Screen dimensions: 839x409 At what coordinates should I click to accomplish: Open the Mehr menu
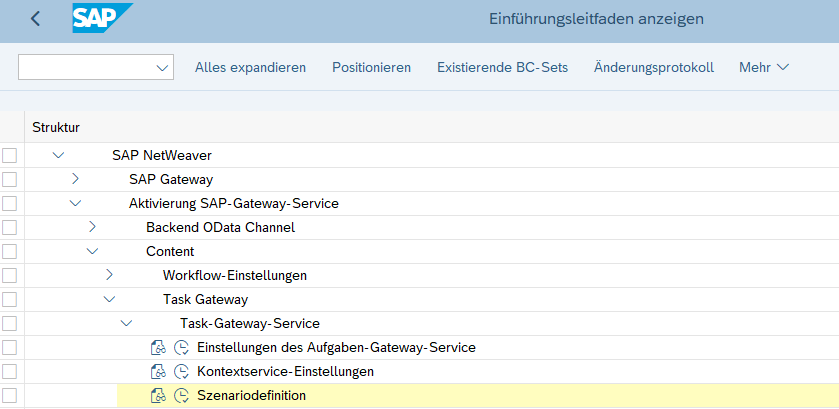pos(763,67)
